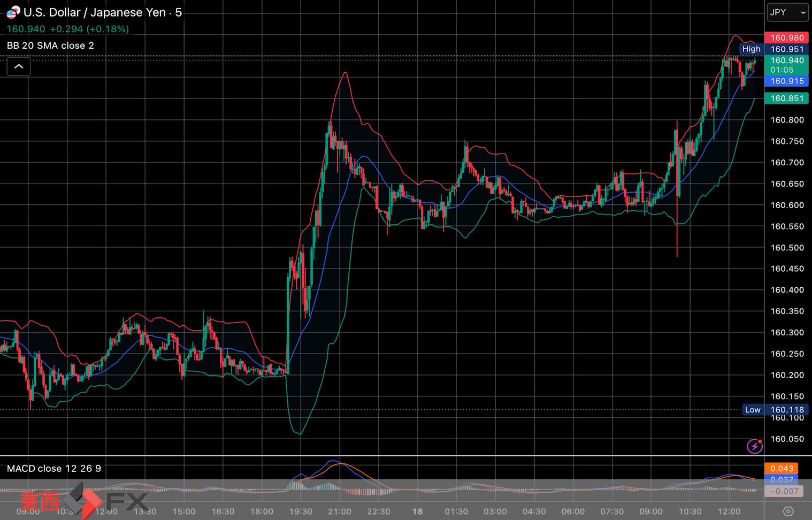
Task: Click the blue 160.915 basis price label
Action: coord(786,81)
